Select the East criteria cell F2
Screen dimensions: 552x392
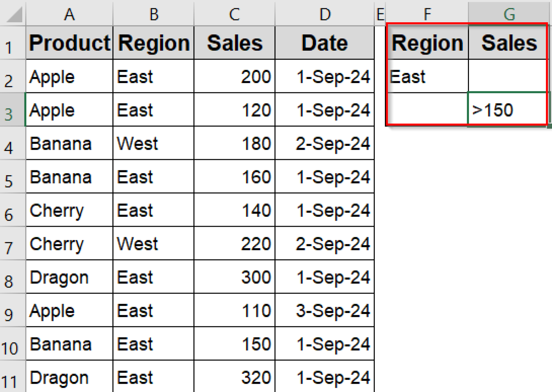click(427, 76)
